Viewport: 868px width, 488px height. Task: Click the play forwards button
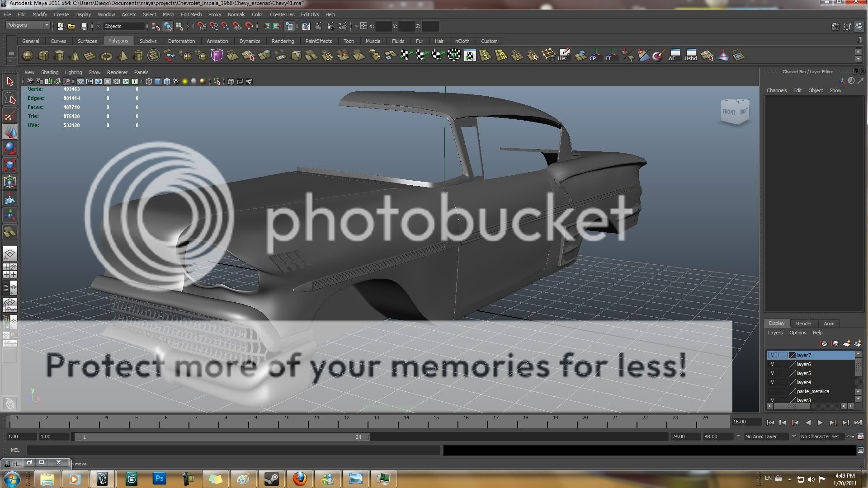(x=820, y=422)
